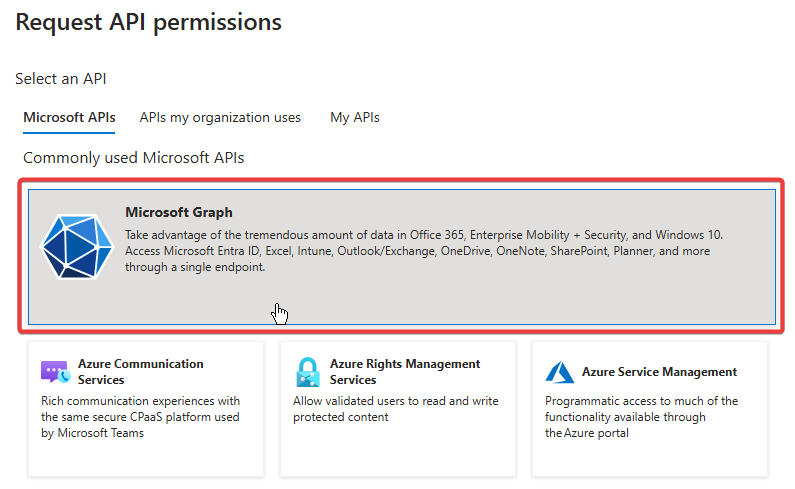Choose the Microsoft Graph title
The width and height of the screenshot is (795, 489).
click(179, 212)
